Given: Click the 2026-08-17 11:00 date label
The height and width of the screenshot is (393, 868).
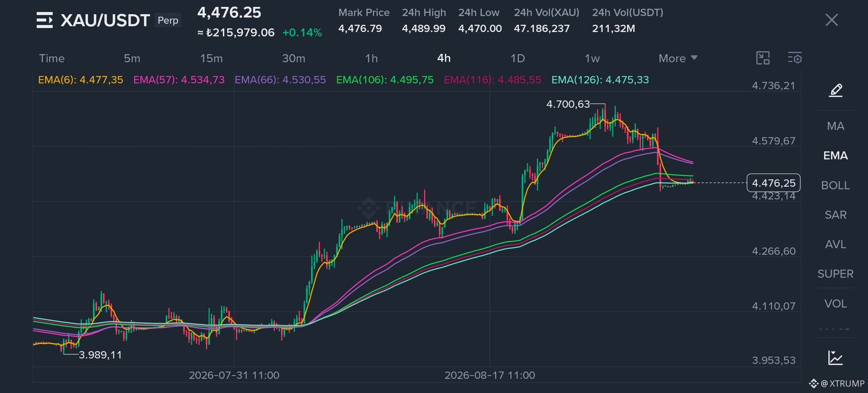Looking at the screenshot, I should [x=490, y=375].
